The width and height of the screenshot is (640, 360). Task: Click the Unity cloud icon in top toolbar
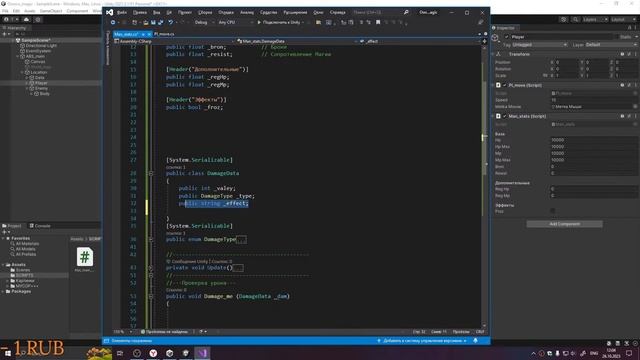(27, 19)
